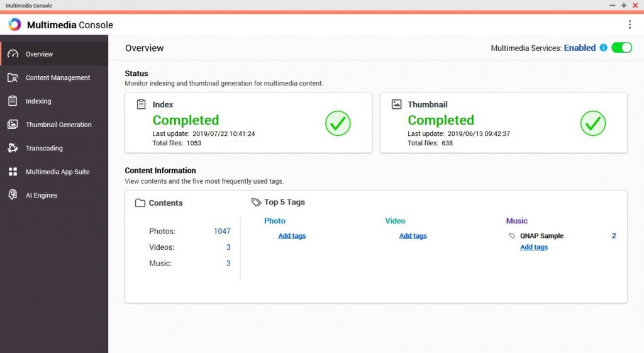Open Transcoding using its sidebar icon
Viewport: 644px width, 353px height.
[13, 148]
